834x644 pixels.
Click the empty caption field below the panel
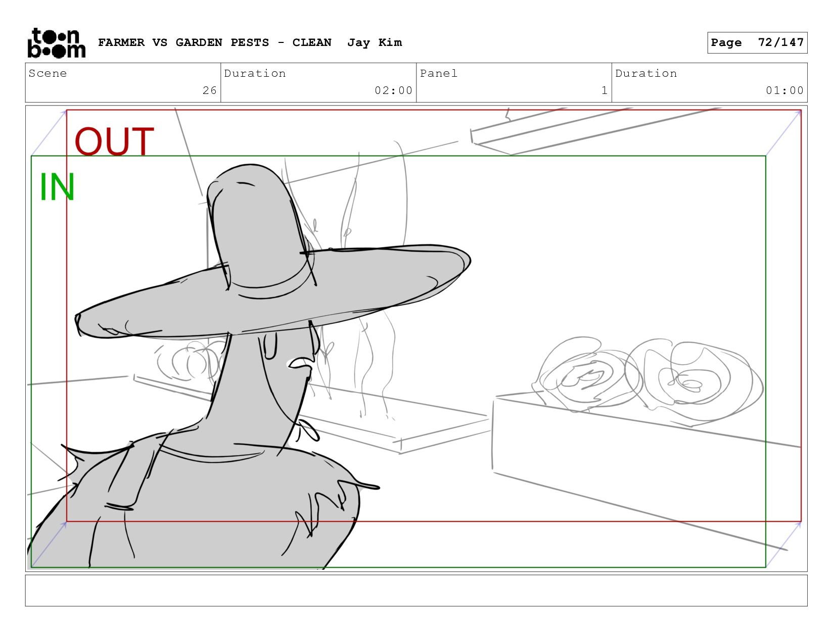[416, 590]
